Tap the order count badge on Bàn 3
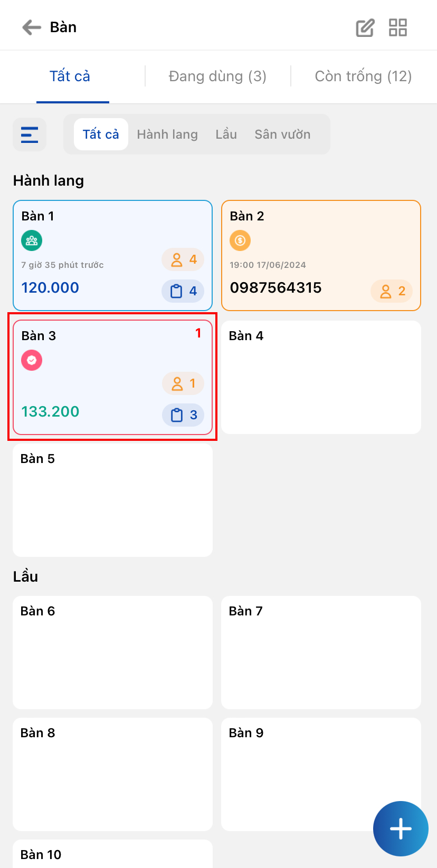 pyautogui.click(x=183, y=415)
